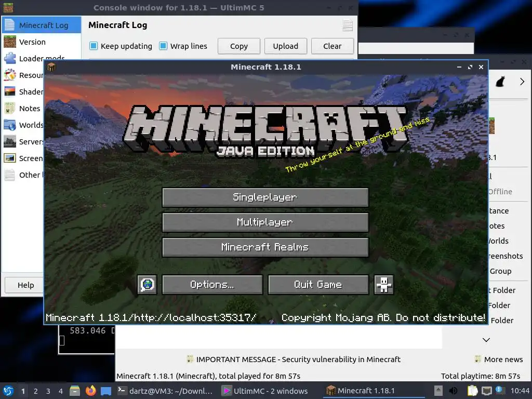Click the Worlds globe folder icon
Screen dimensions: 532x399
pos(10,125)
